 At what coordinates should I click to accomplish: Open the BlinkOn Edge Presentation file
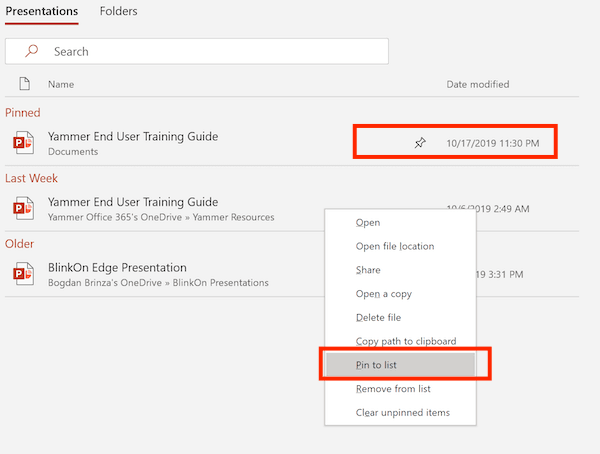click(x=117, y=267)
